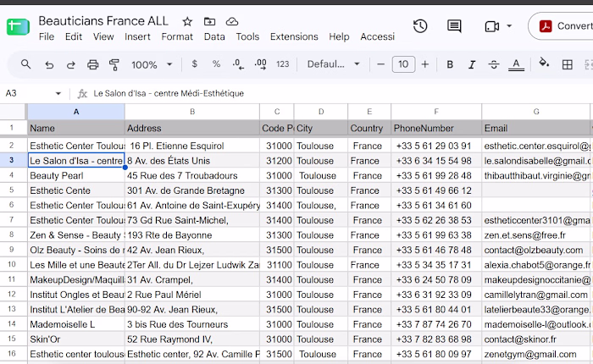Click the print icon in toolbar
The height and width of the screenshot is (364, 593).
[92, 64]
